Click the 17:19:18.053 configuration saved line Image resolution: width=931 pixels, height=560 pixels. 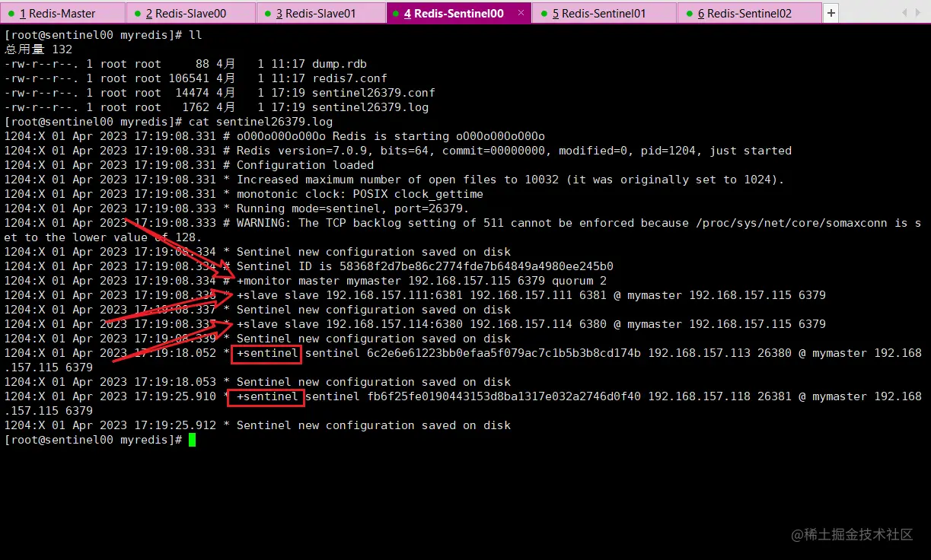click(x=257, y=382)
